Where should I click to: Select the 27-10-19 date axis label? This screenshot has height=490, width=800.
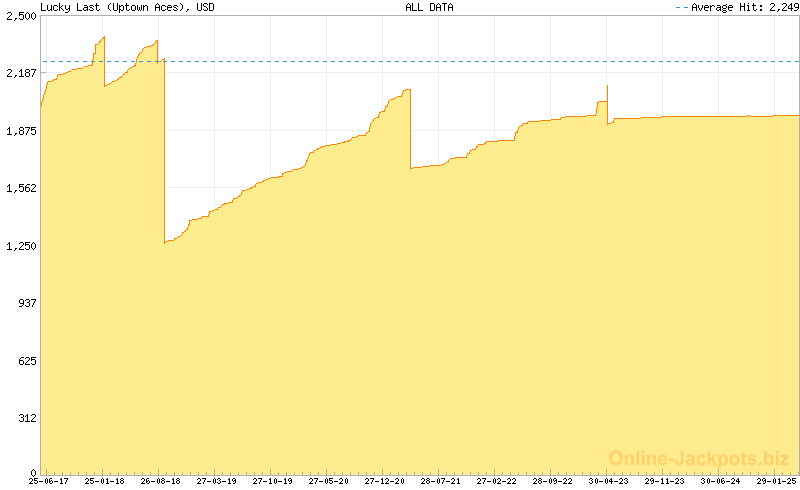pos(272,481)
